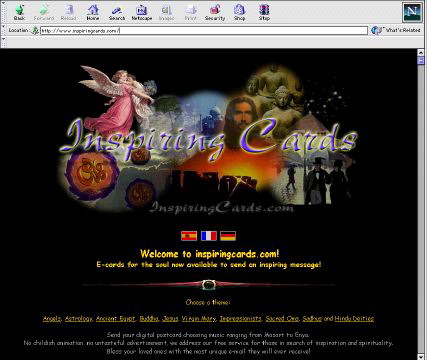Click the Welcome to inspiringcards.com heading
The image size is (427, 360).
tap(209, 254)
